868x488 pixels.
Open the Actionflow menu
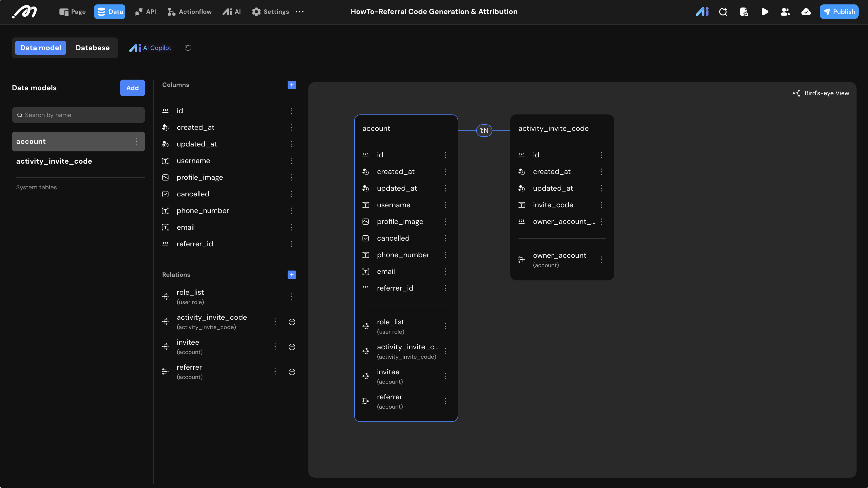tap(189, 12)
